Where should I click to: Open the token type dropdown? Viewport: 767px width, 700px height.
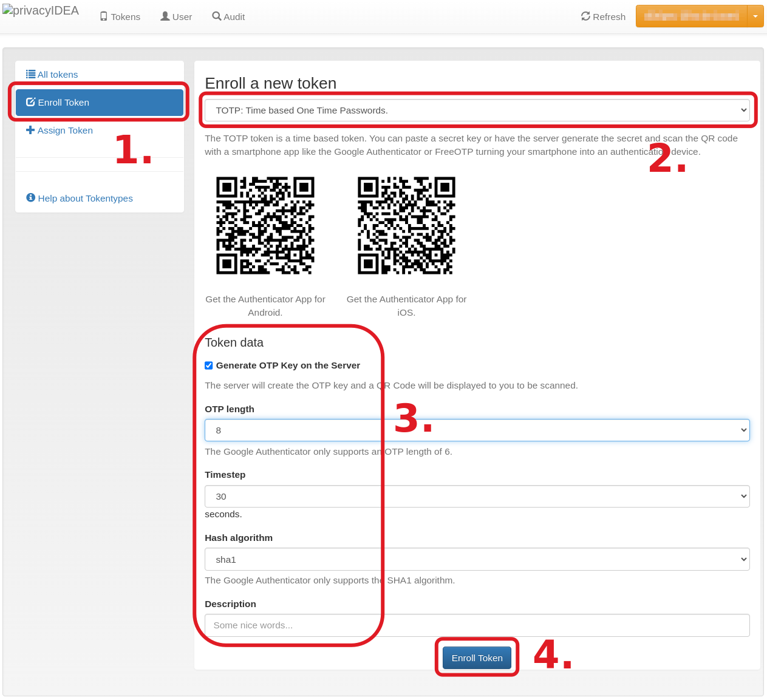pos(477,110)
